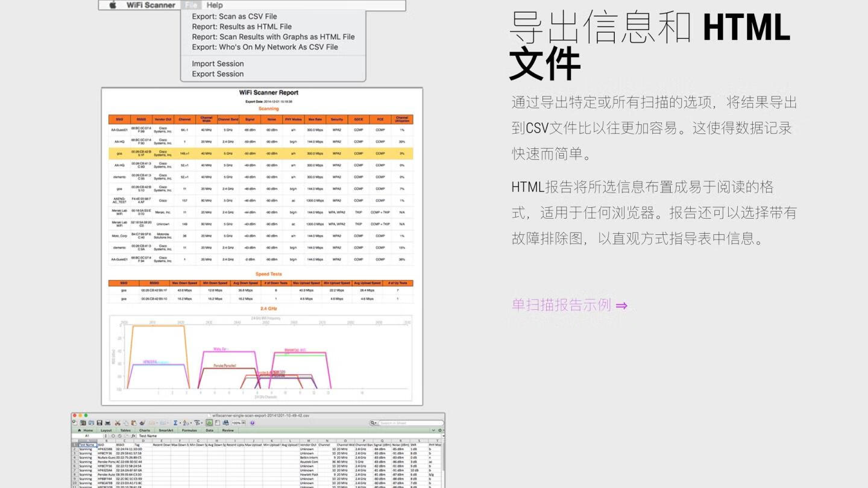
Task: Click the Sort icon in spreadsheet toolbar
Action: click(186, 423)
